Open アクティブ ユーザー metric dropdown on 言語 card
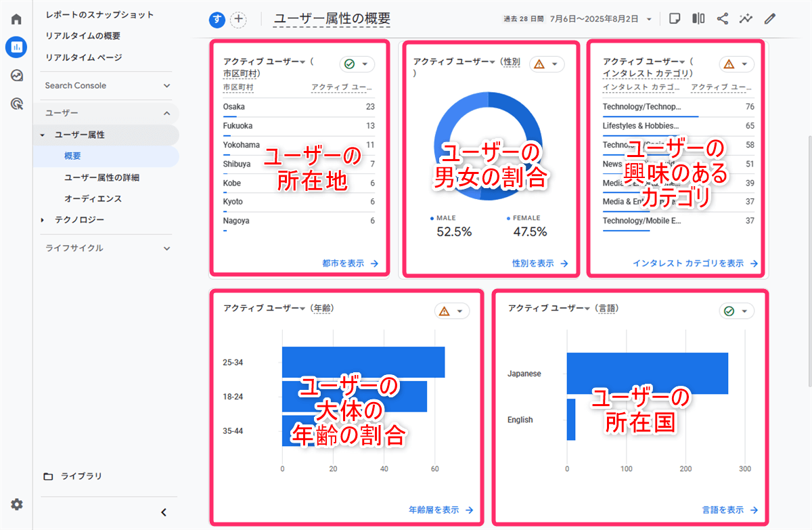812x530 pixels. (549, 308)
